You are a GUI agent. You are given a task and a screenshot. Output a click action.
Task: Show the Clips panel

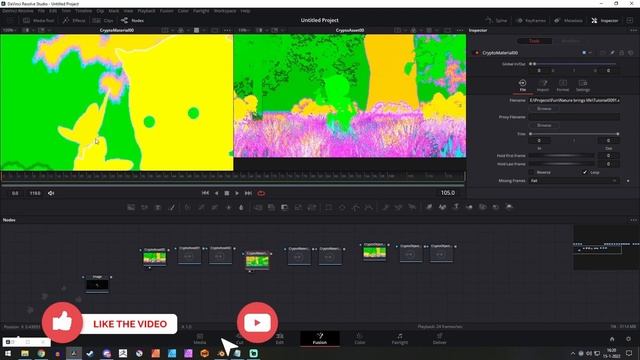103,20
